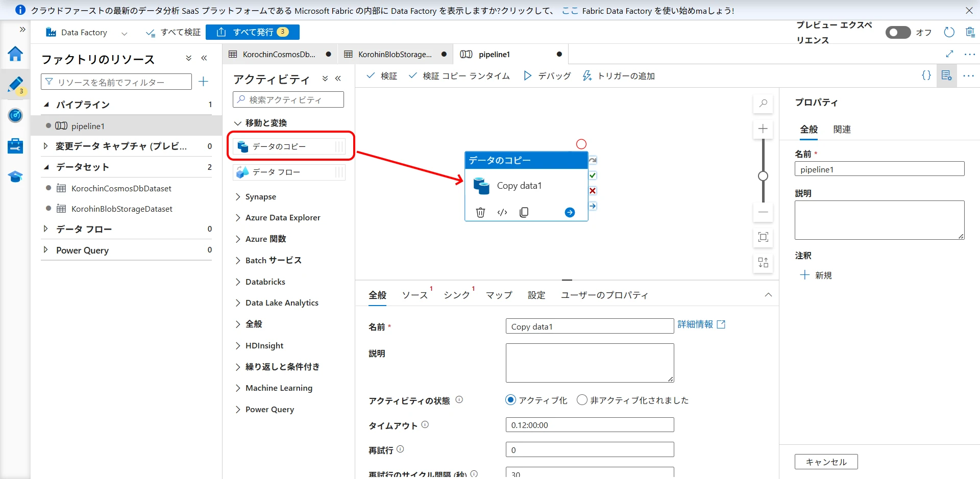
Task: Switch to the 関連 properties tab
Action: tap(842, 130)
